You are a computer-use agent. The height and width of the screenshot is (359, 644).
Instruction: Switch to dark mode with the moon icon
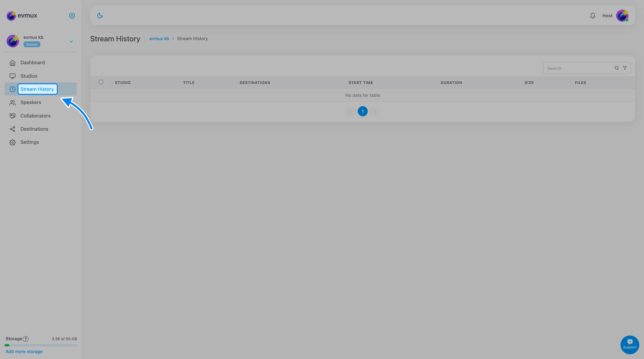coord(100,16)
